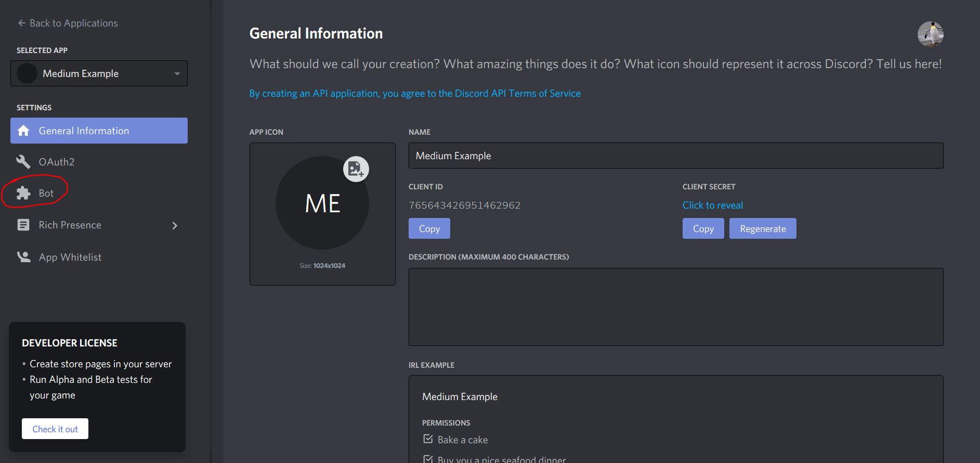Expand the Rich Presence submenu chevron
Screen dimensions: 980x463
click(175, 225)
